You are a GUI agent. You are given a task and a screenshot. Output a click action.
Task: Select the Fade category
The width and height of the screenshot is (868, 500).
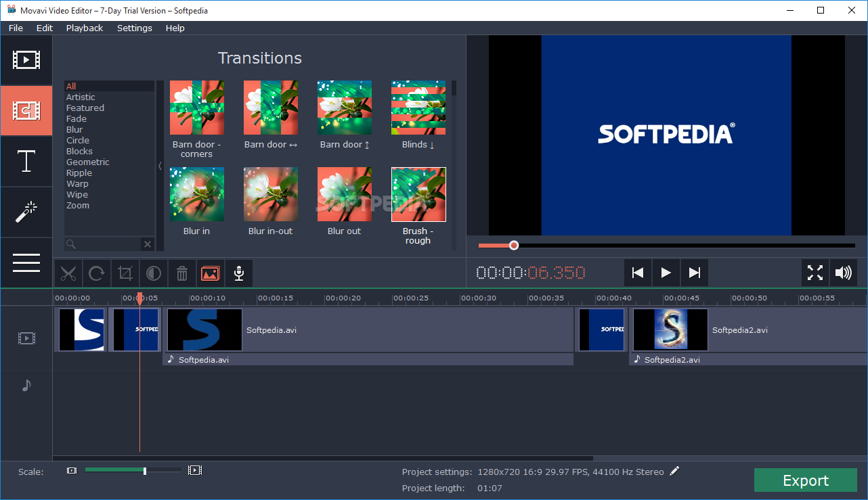pyautogui.click(x=110, y=118)
